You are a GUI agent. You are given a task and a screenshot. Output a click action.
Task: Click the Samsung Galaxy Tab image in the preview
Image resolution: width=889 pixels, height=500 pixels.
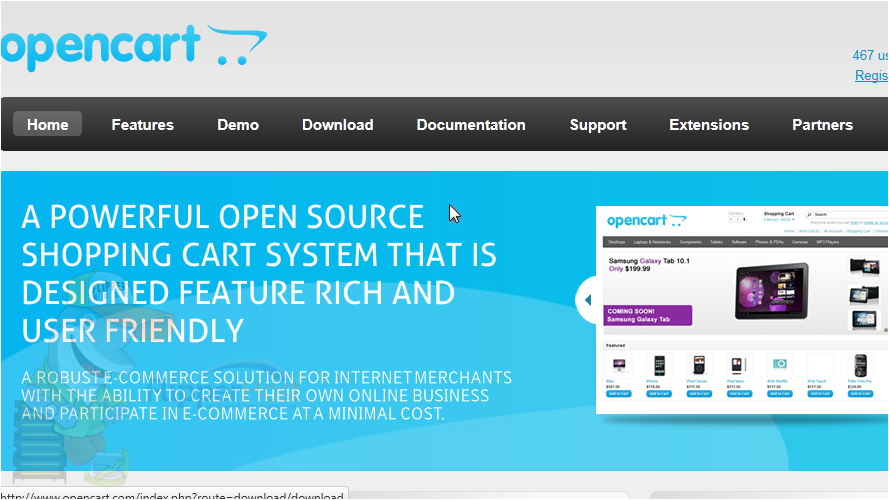(x=772, y=291)
